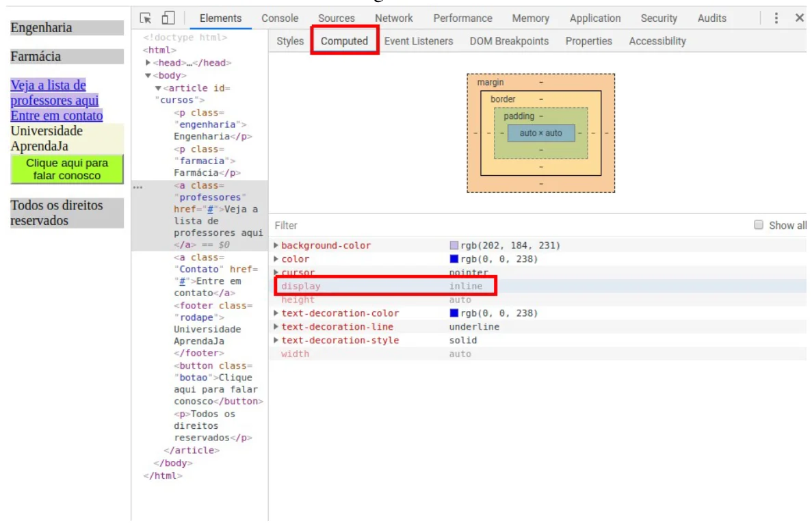Viewport: 812px width, 528px height.
Task: Open the background-color purple swatch
Action: [454, 246]
